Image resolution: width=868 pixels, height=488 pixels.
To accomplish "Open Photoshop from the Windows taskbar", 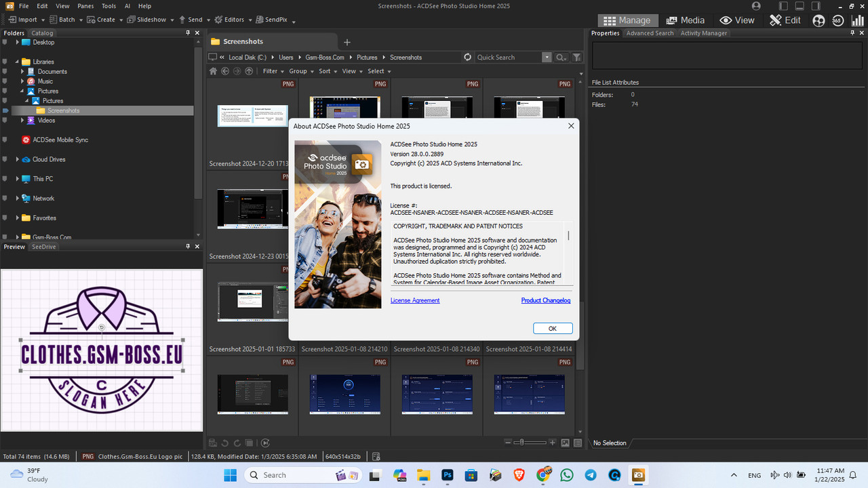I will point(448,475).
